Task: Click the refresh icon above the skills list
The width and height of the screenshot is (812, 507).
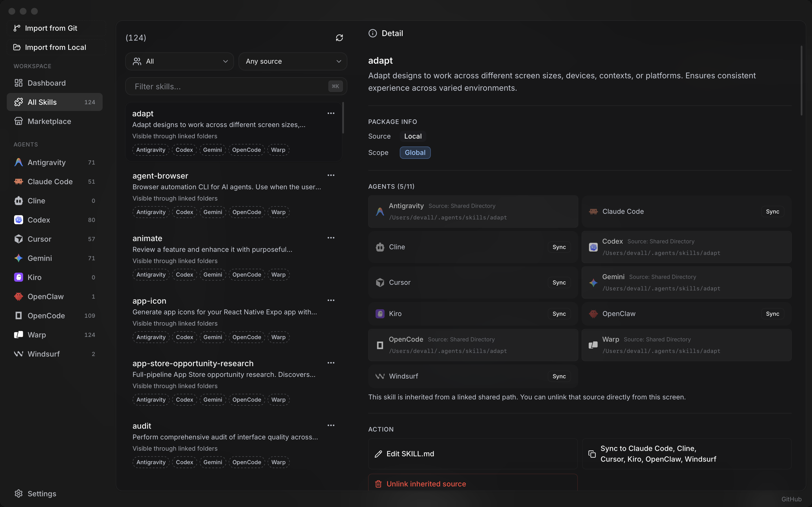Action: pyautogui.click(x=339, y=37)
